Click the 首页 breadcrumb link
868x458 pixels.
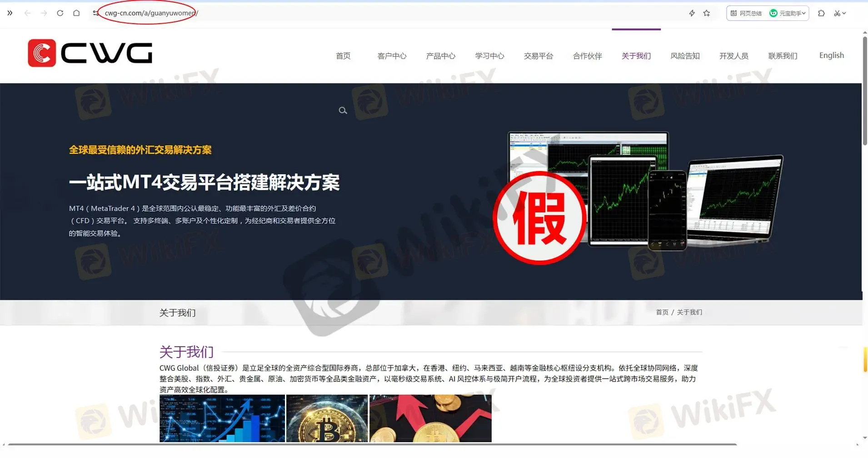click(x=662, y=312)
